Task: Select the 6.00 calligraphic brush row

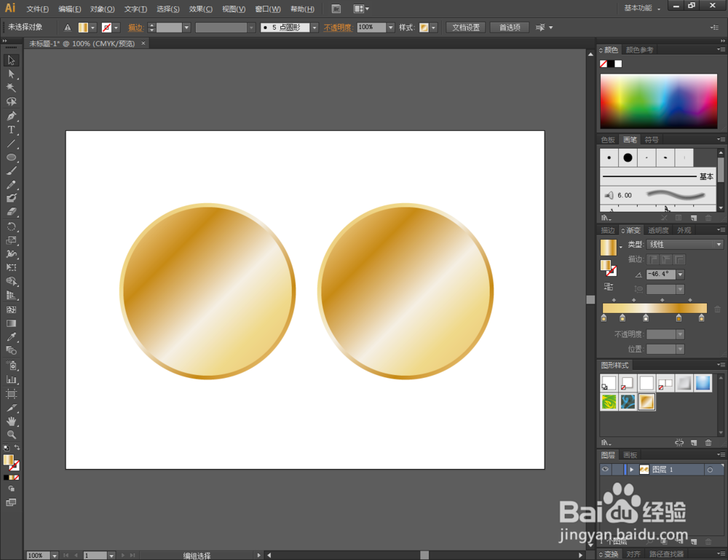Action: pyautogui.click(x=658, y=195)
